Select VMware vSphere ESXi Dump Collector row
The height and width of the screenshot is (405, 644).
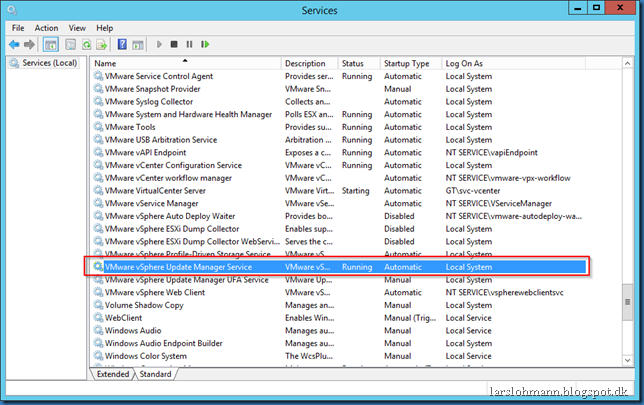[x=339, y=229]
